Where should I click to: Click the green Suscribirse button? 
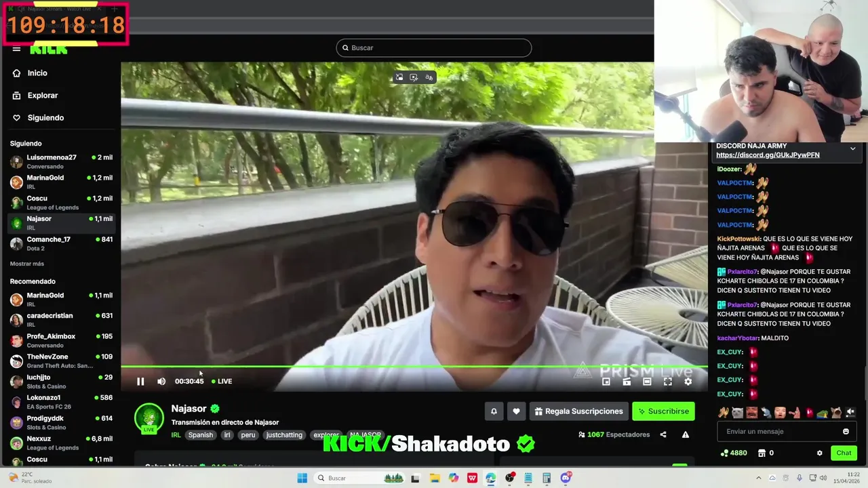[x=663, y=411]
